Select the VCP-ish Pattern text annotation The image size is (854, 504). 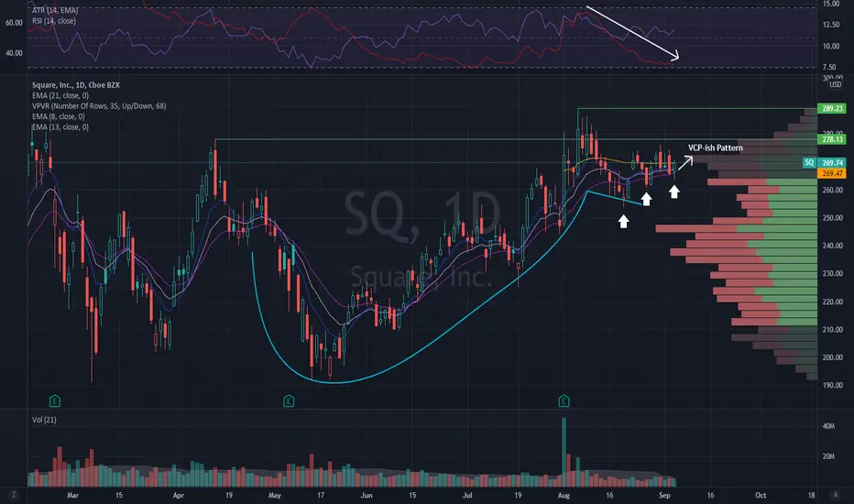[715, 148]
